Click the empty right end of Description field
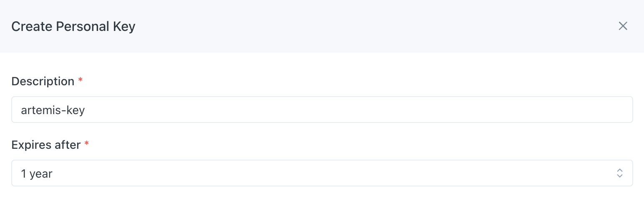The width and height of the screenshot is (644, 214). pyautogui.click(x=584, y=110)
